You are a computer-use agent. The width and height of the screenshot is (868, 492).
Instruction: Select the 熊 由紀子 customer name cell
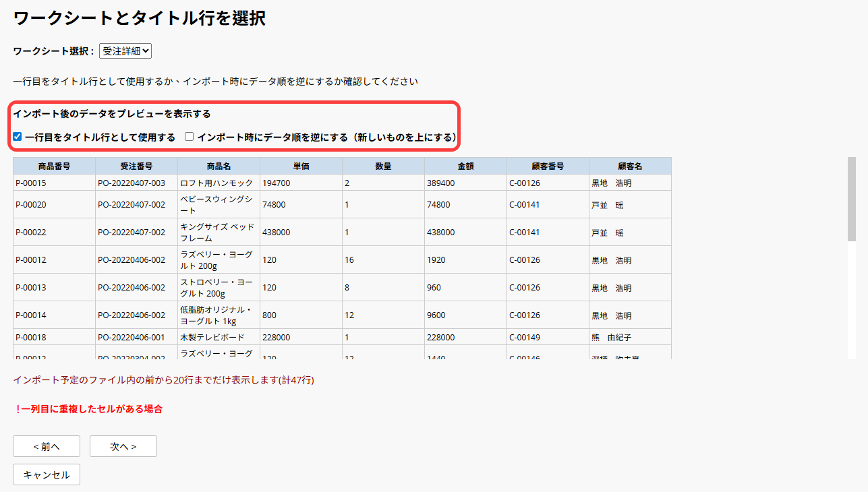(x=630, y=337)
